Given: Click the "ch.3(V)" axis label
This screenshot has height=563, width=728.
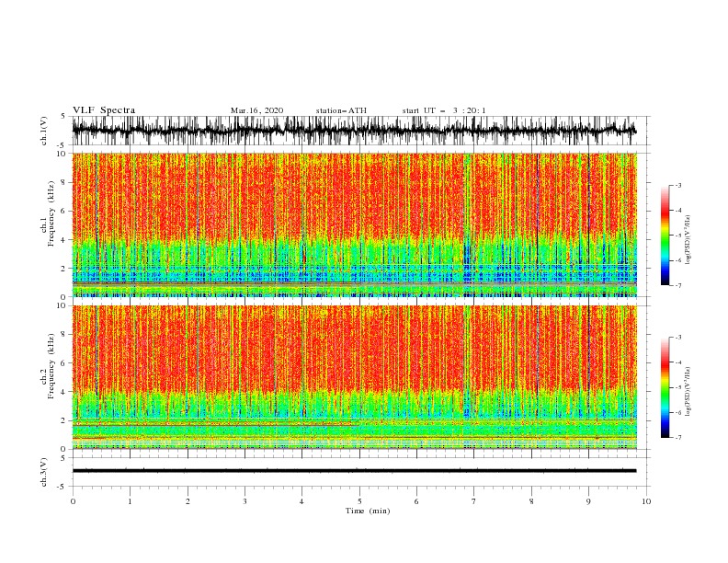Looking at the screenshot, I should click(44, 472).
